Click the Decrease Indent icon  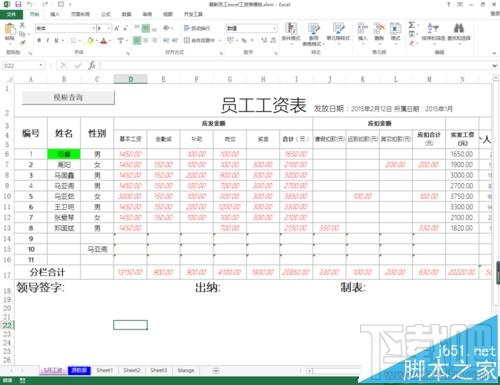tap(166, 40)
